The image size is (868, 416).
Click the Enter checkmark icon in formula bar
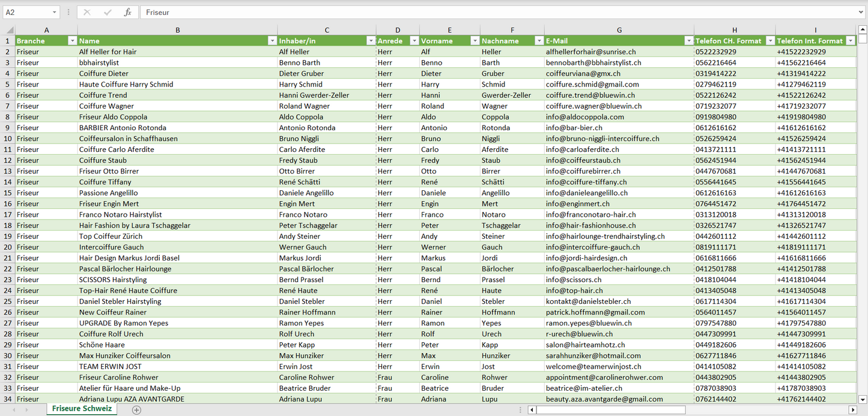tap(108, 12)
